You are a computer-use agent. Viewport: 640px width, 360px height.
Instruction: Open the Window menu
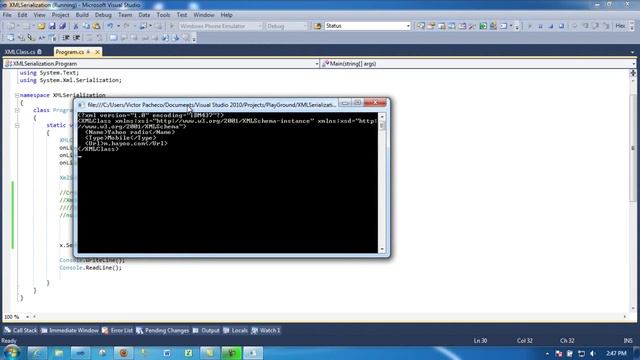(x=203, y=15)
